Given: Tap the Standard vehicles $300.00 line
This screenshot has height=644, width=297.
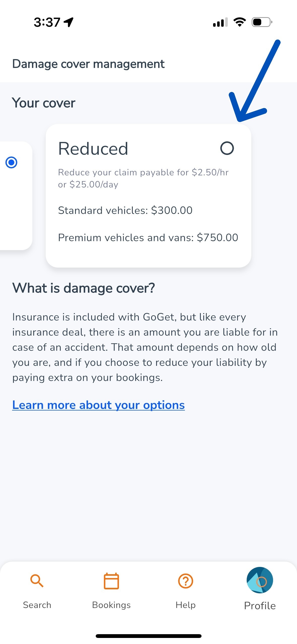Looking at the screenshot, I should (125, 210).
